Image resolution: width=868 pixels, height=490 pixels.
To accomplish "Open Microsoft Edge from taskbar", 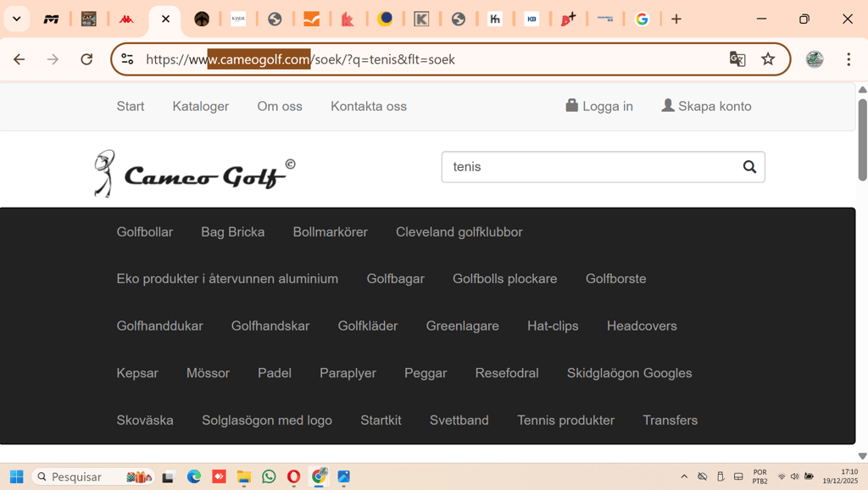I will 194,476.
